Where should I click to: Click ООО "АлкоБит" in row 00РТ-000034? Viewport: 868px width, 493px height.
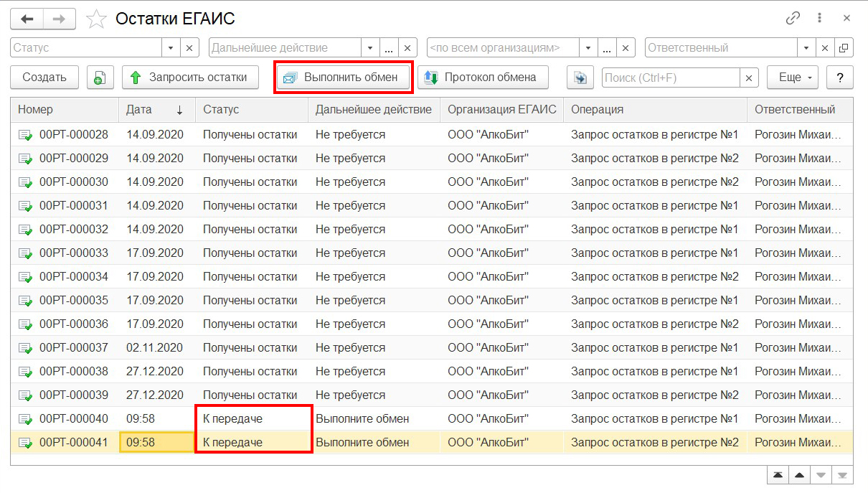coord(488,276)
